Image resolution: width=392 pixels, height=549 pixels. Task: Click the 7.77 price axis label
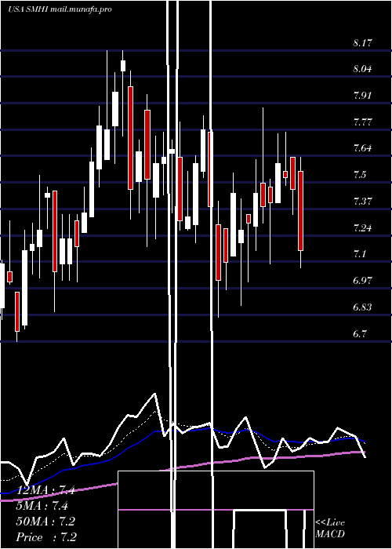click(x=362, y=122)
